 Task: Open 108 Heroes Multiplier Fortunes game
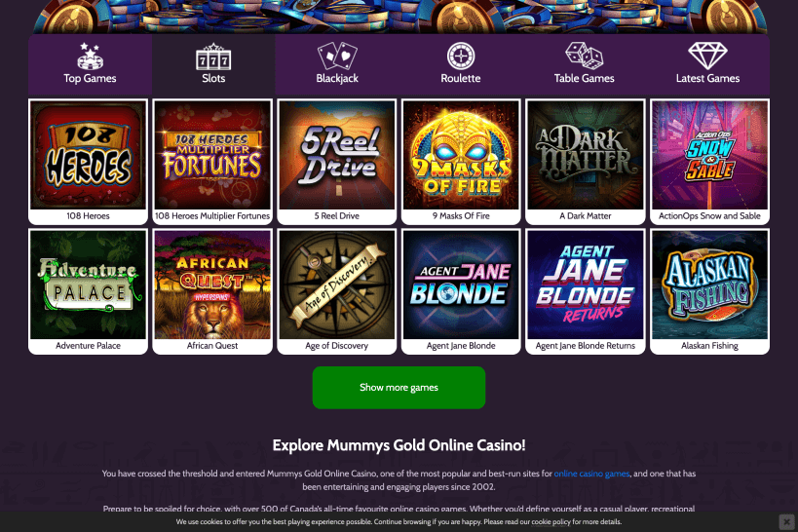click(212, 162)
